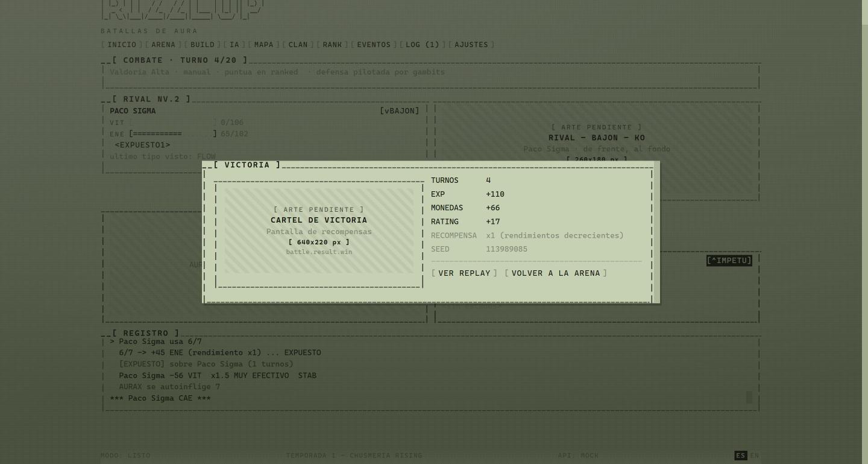Open LOG (1) notifications
This screenshot has height=464, width=868.
click(423, 45)
